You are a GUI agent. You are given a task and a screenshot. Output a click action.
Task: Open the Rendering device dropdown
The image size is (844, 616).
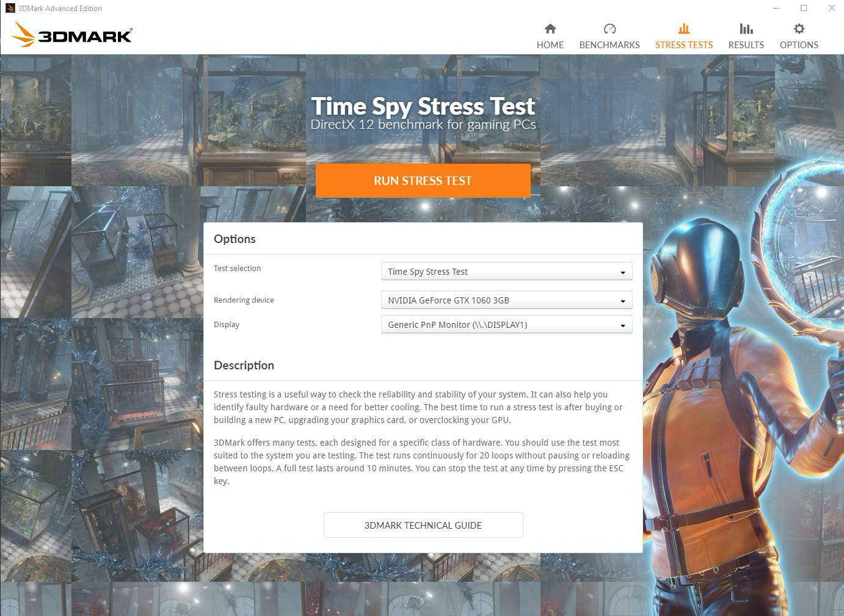pyautogui.click(x=506, y=300)
